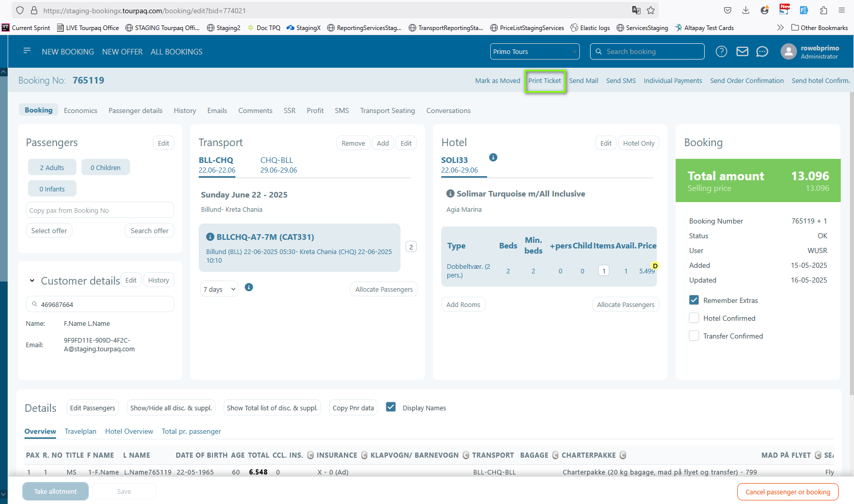Bookmark this page with star icon
The image size is (854, 504).
click(651, 10)
